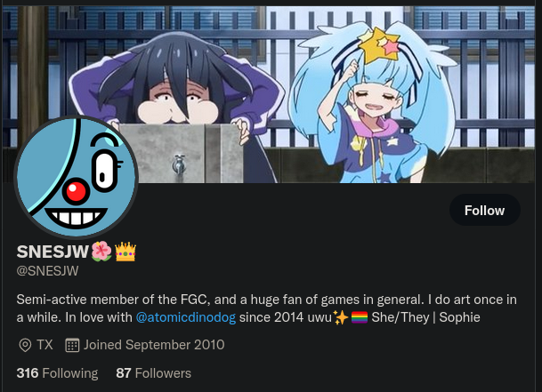Click the She/They | Sophie bio text
The height and width of the screenshot is (392, 542).
coord(425,317)
